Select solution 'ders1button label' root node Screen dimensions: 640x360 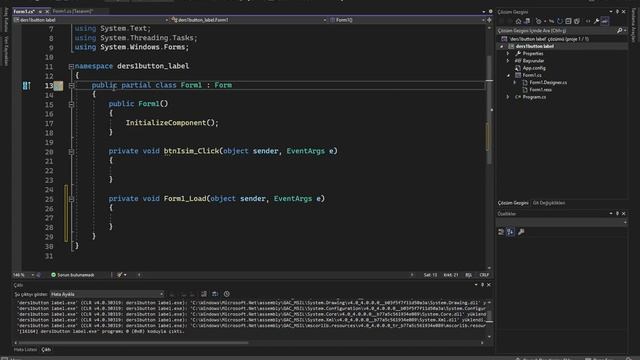coord(549,39)
